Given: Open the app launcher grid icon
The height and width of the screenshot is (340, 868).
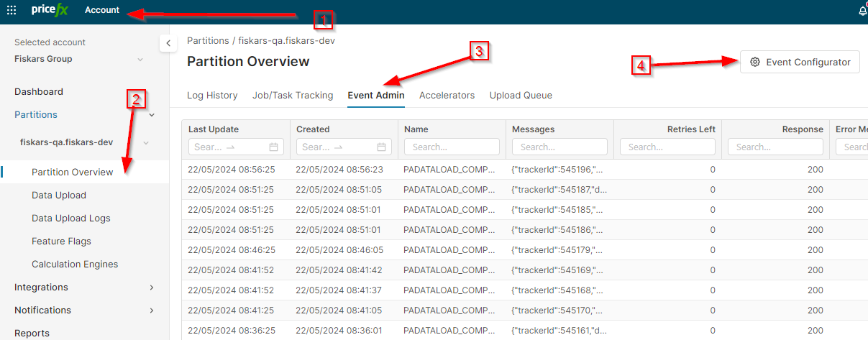Looking at the screenshot, I should (12, 10).
